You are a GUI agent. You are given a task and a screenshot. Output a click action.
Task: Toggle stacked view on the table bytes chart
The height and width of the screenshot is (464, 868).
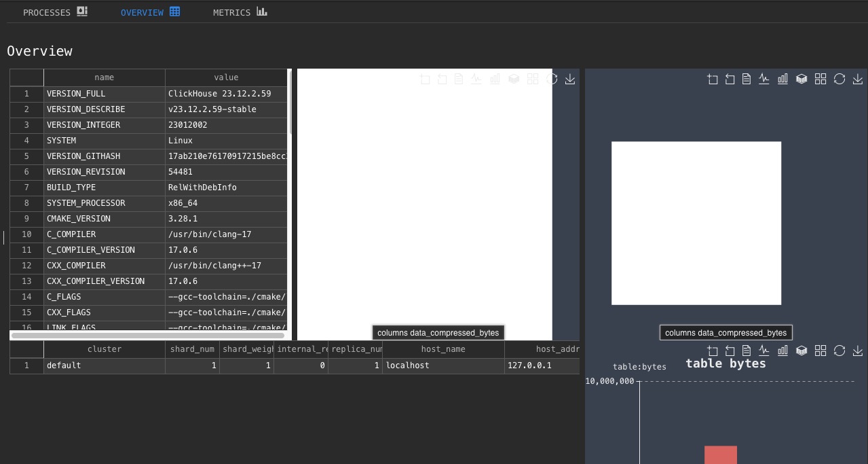(x=801, y=351)
